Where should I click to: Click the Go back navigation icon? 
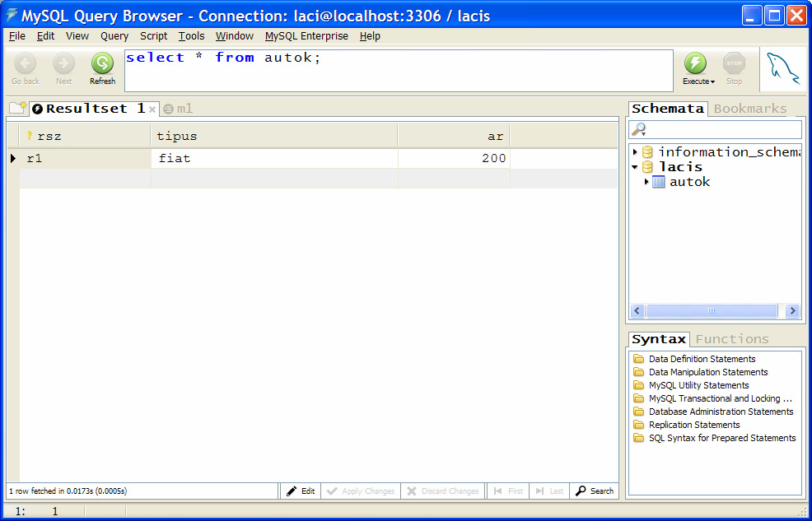tap(25, 63)
